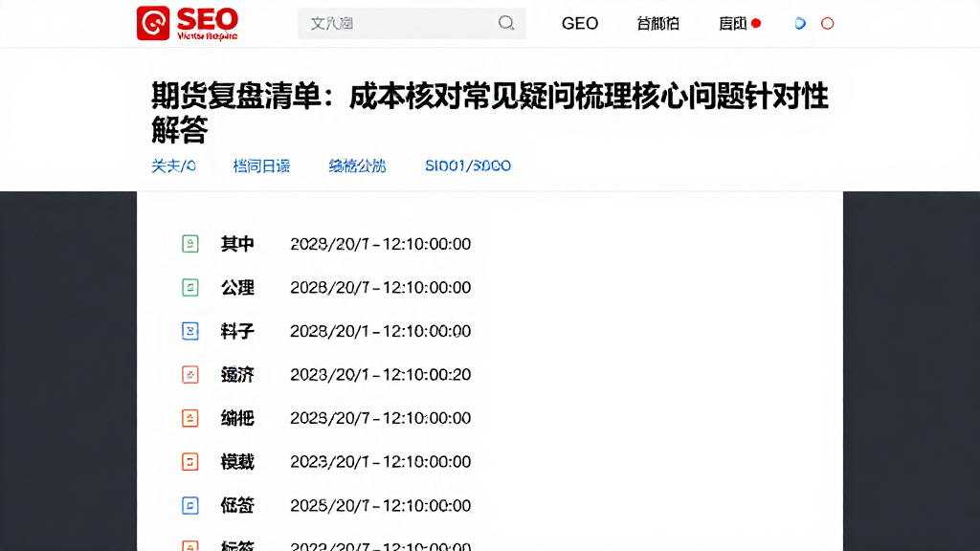Click the blue icon in seventh row
980x551 pixels.
click(190, 505)
